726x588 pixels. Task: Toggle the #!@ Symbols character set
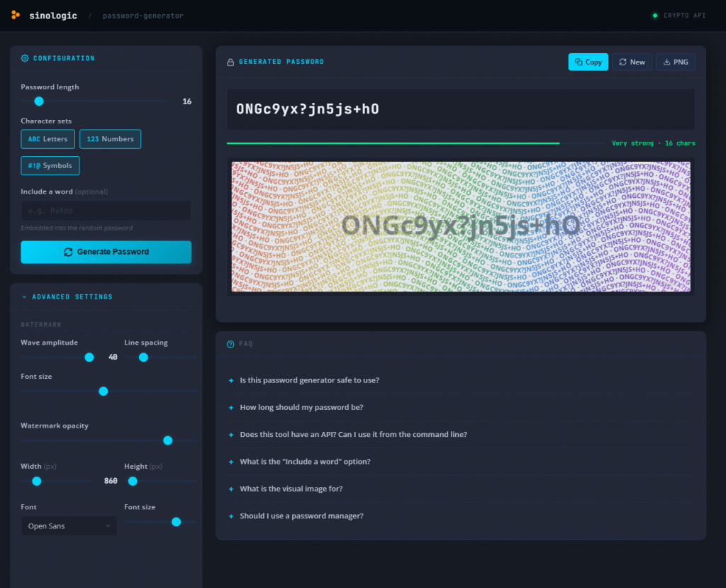(50, 165)
